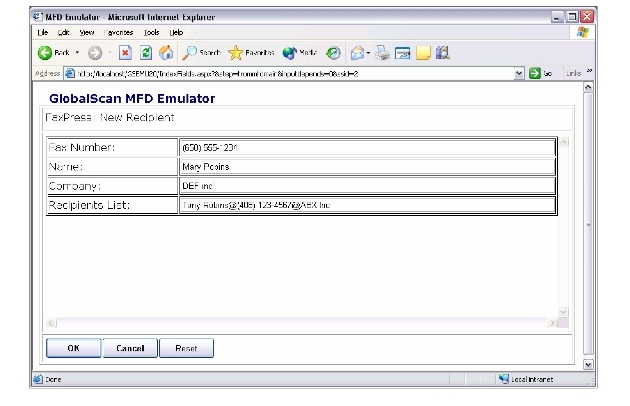This screenshot has height=406, width=630.
Task: Open the Edit menu
Action: tap(63, 33)
